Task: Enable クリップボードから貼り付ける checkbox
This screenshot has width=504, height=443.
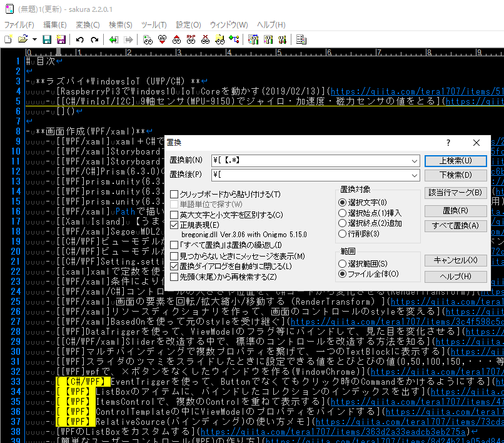Action: pyautogui.click(x=174, y=195)
